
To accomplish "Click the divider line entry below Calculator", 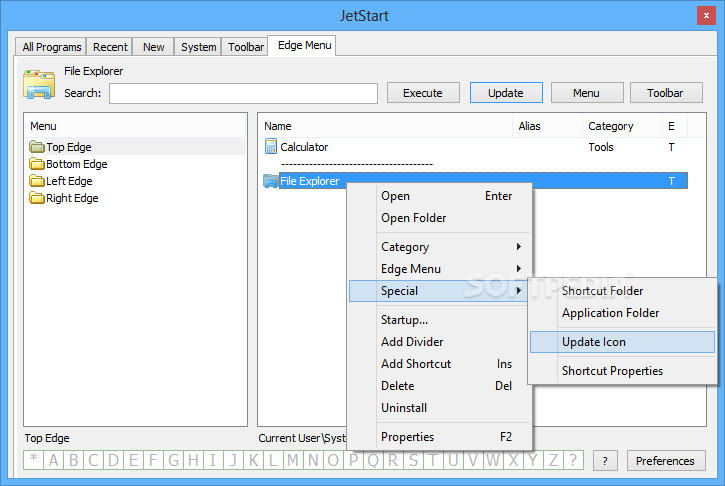I will pos(356,164).
